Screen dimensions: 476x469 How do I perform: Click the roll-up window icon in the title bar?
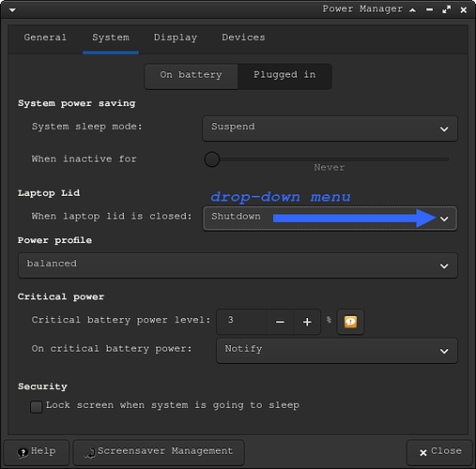pyautogui.click(x=413, y=10)
